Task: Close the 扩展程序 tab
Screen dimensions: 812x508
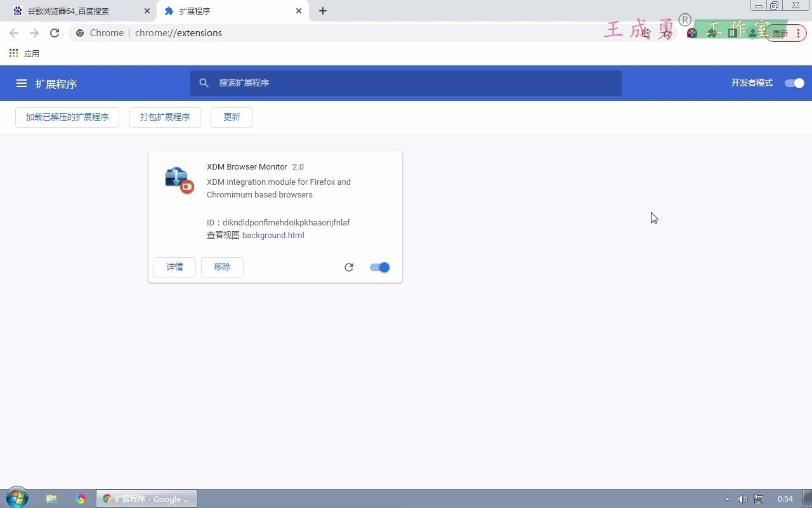Action: pos(299,11)
